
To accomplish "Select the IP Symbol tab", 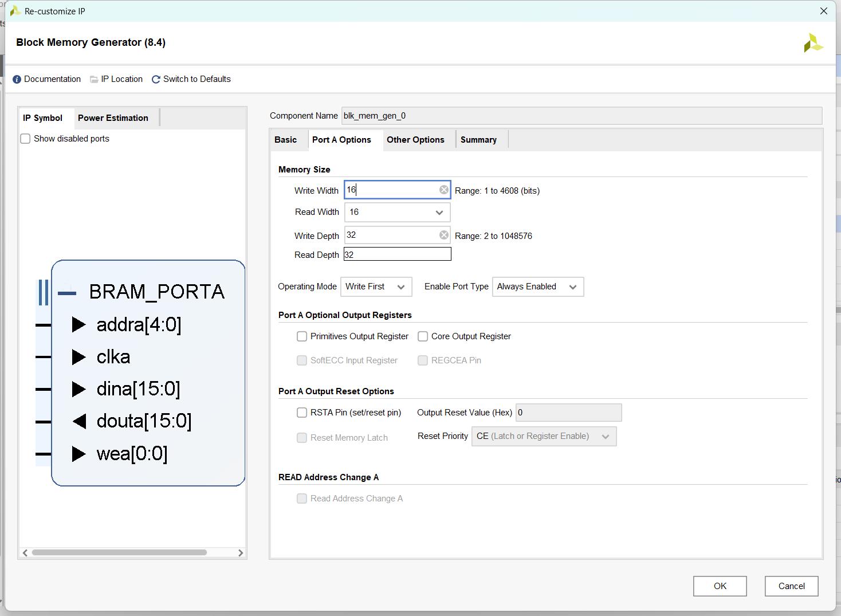I will [x=42, y=118].
